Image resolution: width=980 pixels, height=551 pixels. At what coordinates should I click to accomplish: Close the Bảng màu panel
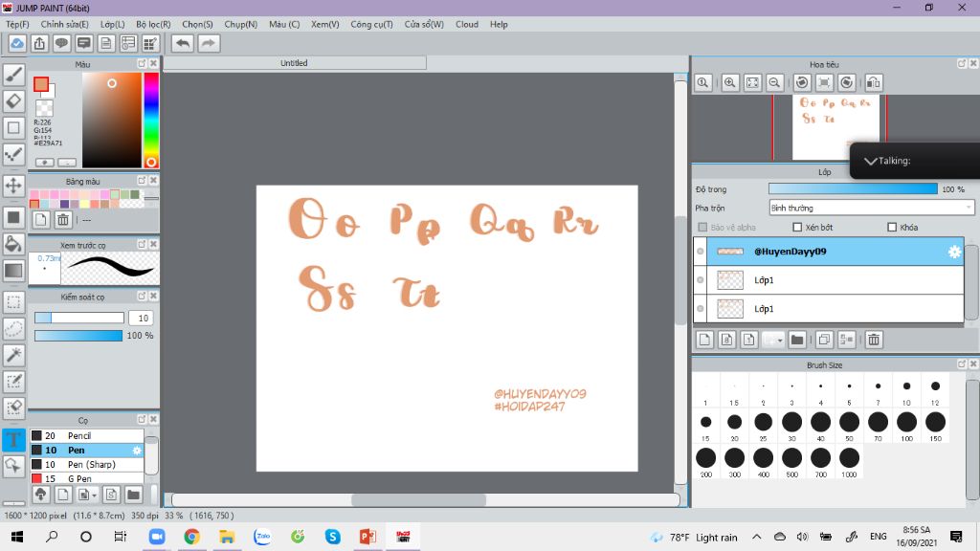153,181
